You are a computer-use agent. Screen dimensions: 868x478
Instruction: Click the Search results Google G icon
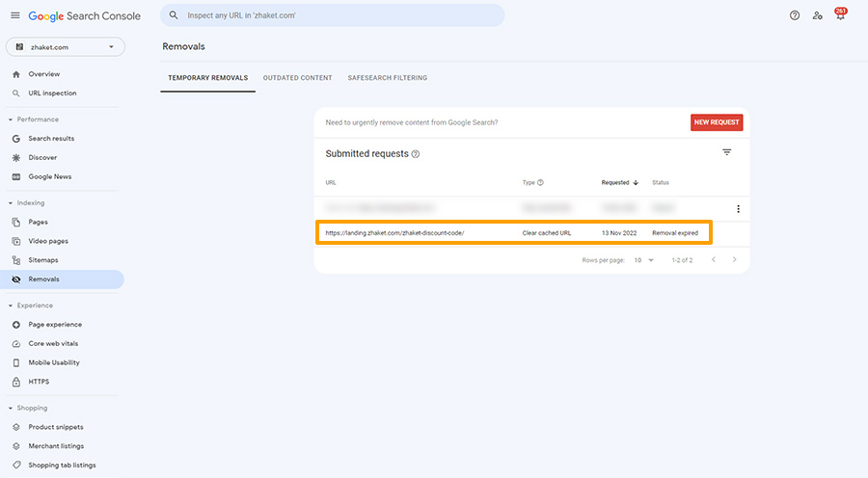pyautogui.click(x=16, y=139)
